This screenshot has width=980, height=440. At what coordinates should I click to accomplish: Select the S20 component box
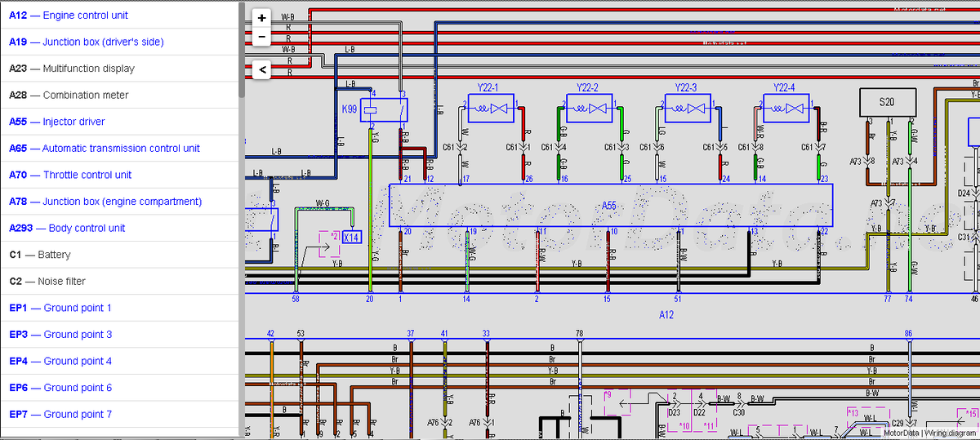(x=887, y=102)
